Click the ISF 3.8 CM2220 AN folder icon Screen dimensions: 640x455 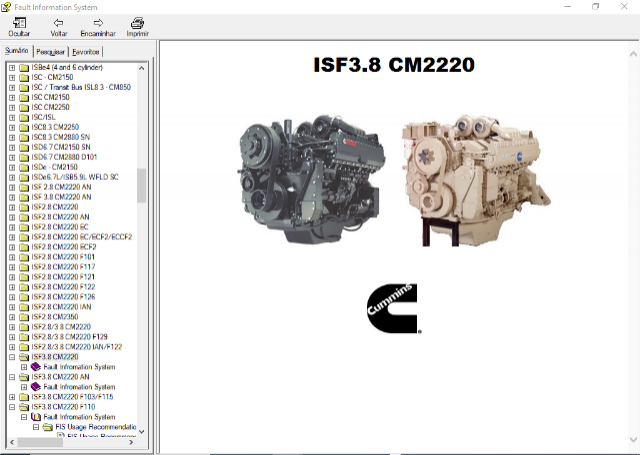click(24, 198)
